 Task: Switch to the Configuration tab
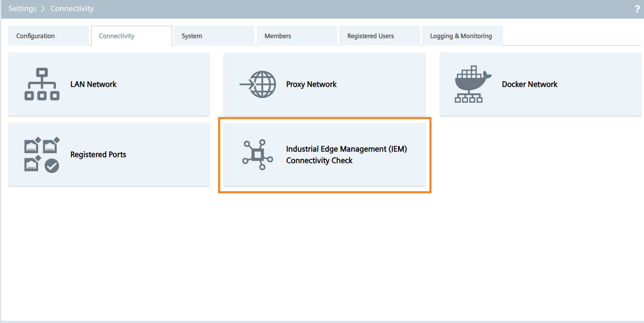[36, 36]
